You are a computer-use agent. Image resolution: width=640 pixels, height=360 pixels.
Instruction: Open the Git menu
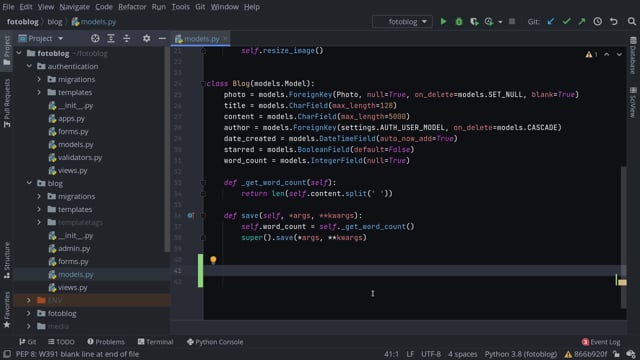200,7
